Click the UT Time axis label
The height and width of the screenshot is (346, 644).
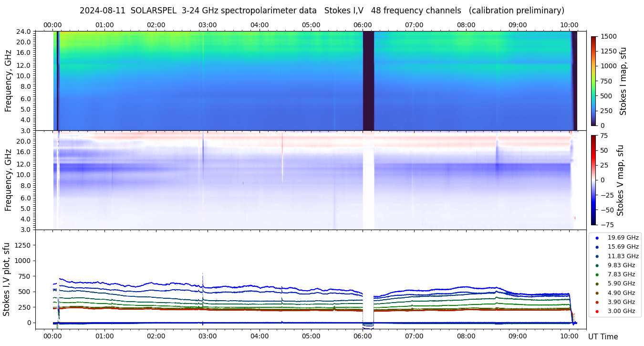(x=603, y=336)
